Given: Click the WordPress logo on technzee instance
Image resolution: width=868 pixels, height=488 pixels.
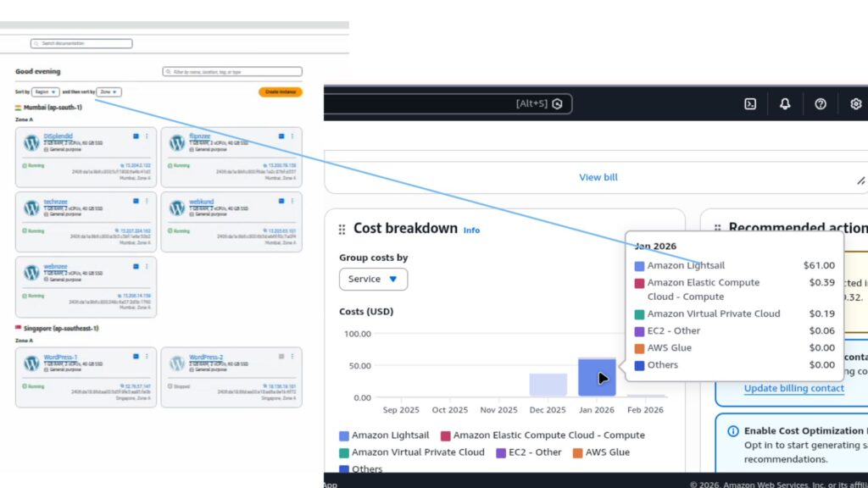Looking at the screenshot, I should pyautogui.click(x=31, y=208).
